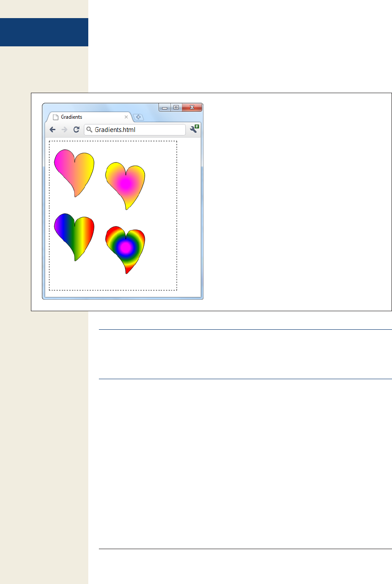Click the rainbow striped linear gradient heart
Screen dimensions: 392x584
74,237
